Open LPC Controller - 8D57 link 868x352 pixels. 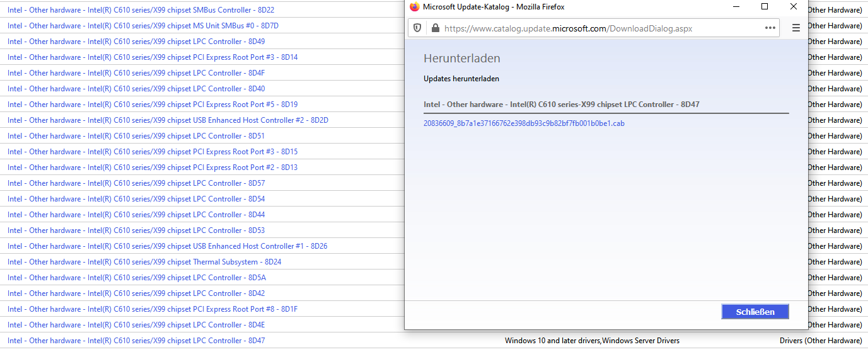coord(136,183)
